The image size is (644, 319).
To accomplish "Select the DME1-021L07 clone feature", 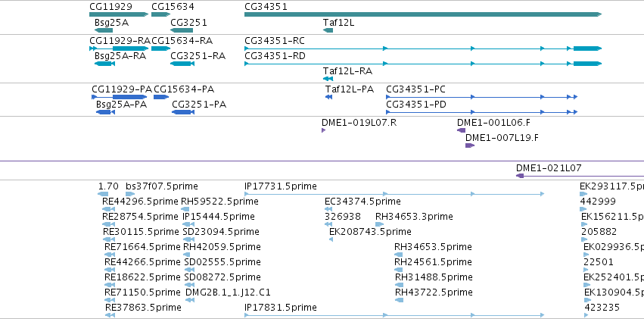I will (x=580, y=176).
